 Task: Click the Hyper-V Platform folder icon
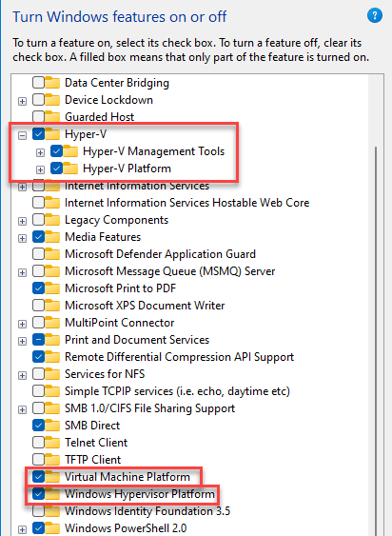70,169
